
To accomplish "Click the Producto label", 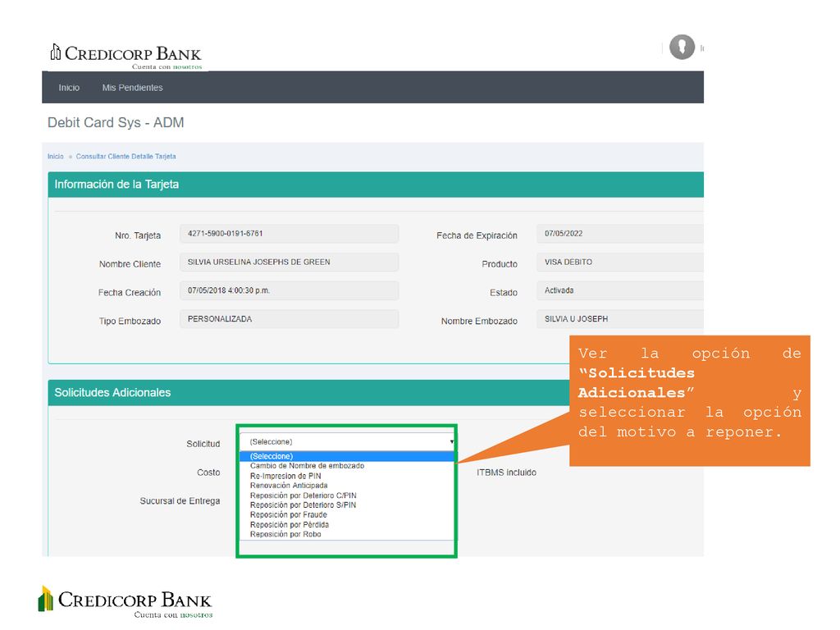I will [x=500, y=264].
